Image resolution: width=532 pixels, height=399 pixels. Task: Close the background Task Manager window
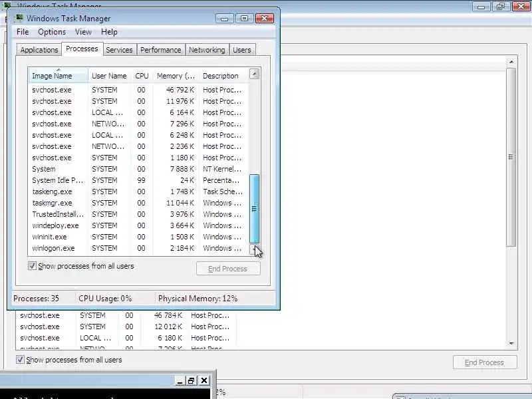click(521, 6)
